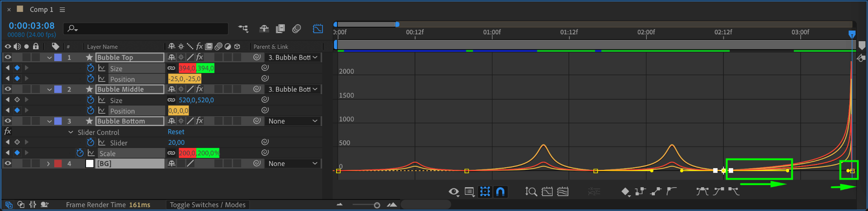Toggle stopwatch for Bubble Top Size

pyautogui.click(x=90, y=68)
